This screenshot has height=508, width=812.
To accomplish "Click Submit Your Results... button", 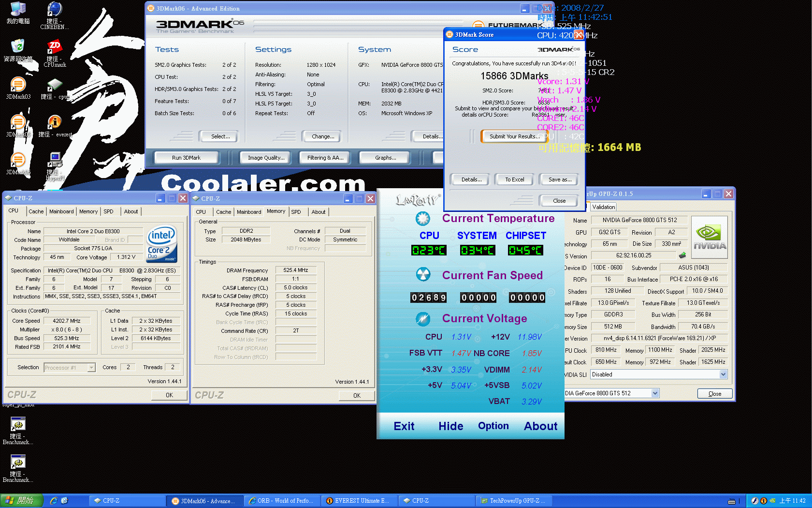I will click(x=515, y=136).
